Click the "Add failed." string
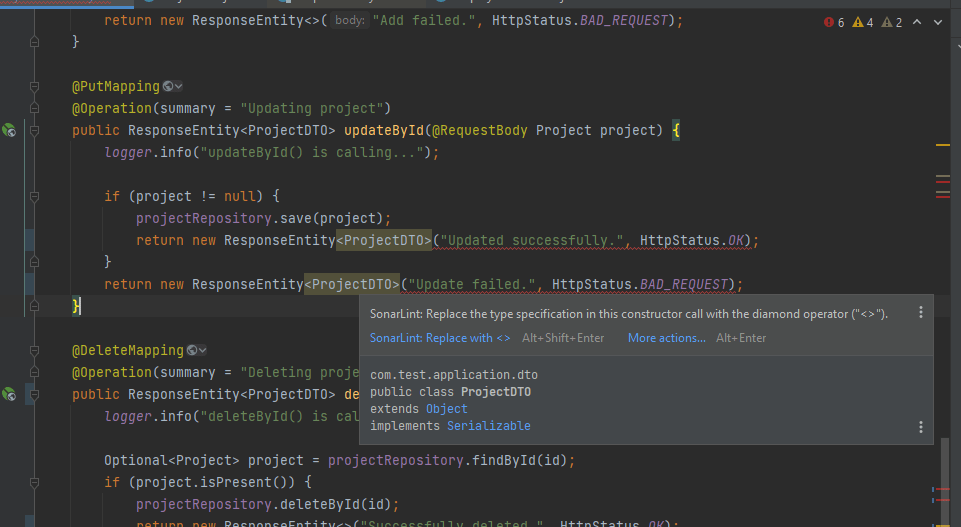 (x=424, y=20)
